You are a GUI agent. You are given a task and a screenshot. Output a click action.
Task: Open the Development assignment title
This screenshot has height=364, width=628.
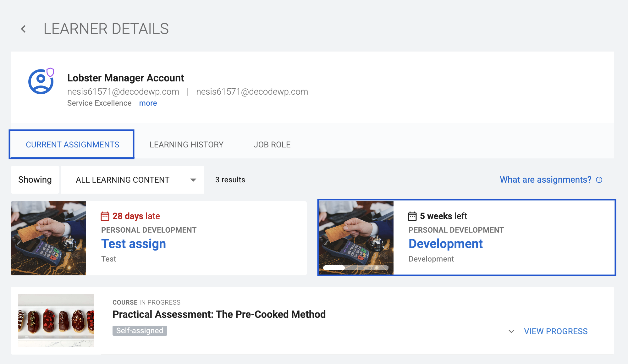445,244
